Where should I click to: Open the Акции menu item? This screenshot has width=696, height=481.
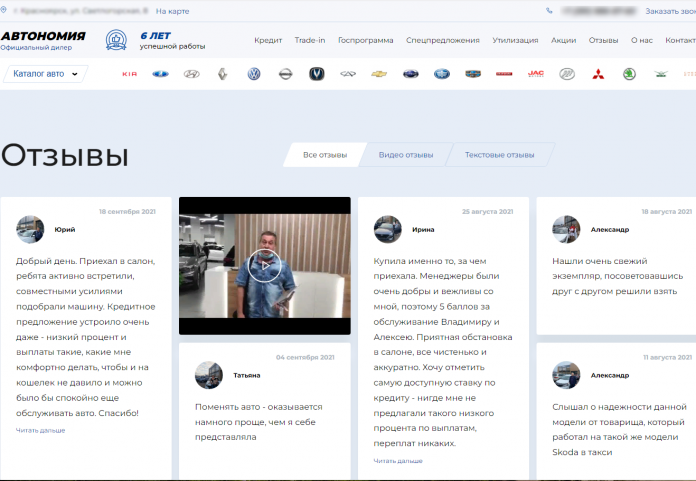(563, 40)
